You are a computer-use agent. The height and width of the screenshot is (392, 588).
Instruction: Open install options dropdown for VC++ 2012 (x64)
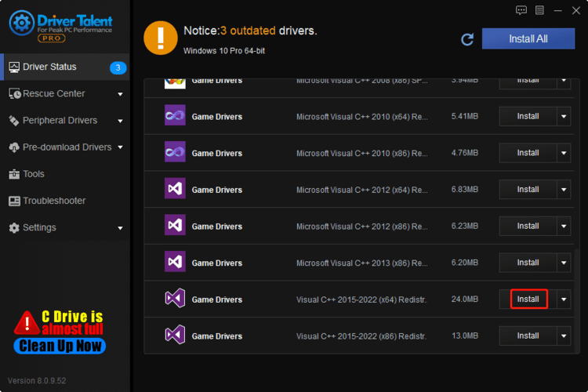[564, 190]
